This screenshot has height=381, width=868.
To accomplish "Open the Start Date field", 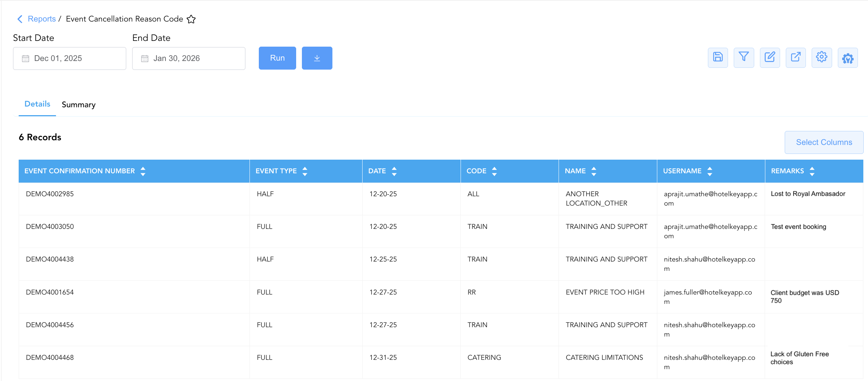I will tap(70, 58).
